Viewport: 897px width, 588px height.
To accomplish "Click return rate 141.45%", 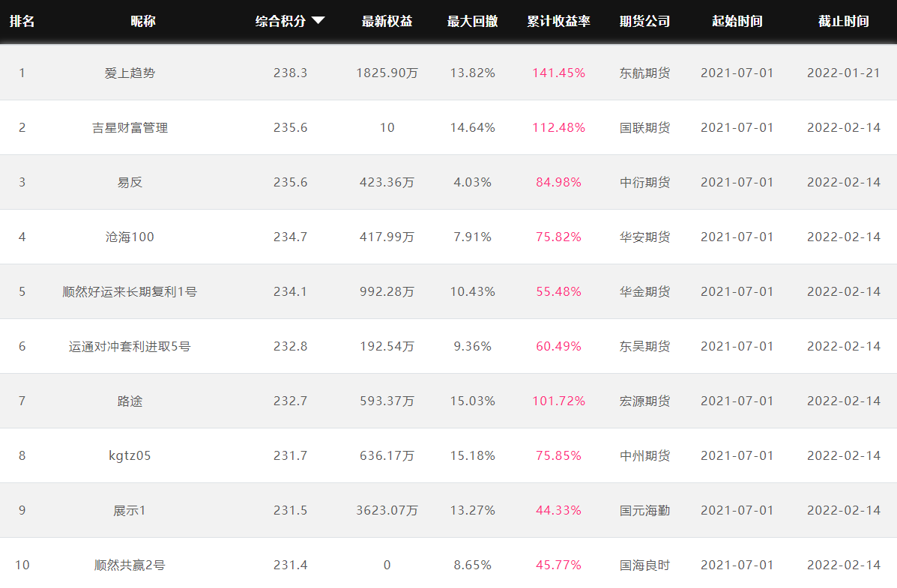I will (x=559, y=73).
